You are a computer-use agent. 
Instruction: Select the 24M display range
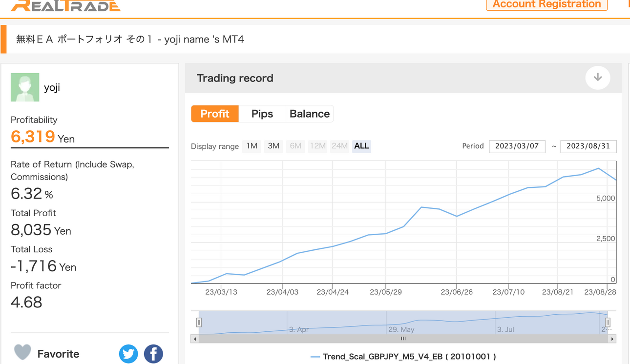tap(339, 146)
